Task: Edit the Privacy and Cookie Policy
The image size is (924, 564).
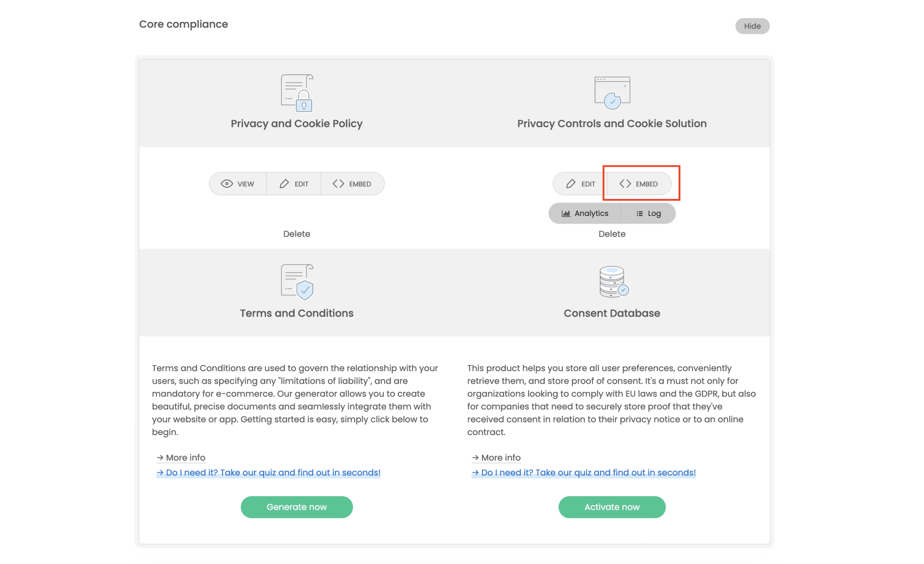Action: (x=294, y=183)
